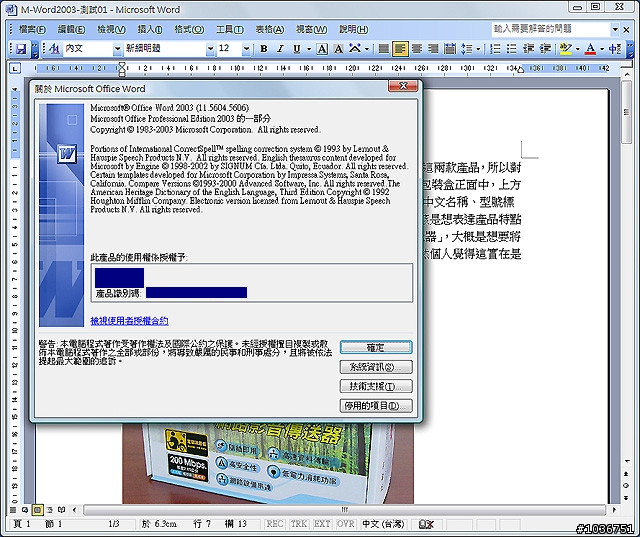Open the 說明(H) menu
640x537 pixels.
[353, 30]
